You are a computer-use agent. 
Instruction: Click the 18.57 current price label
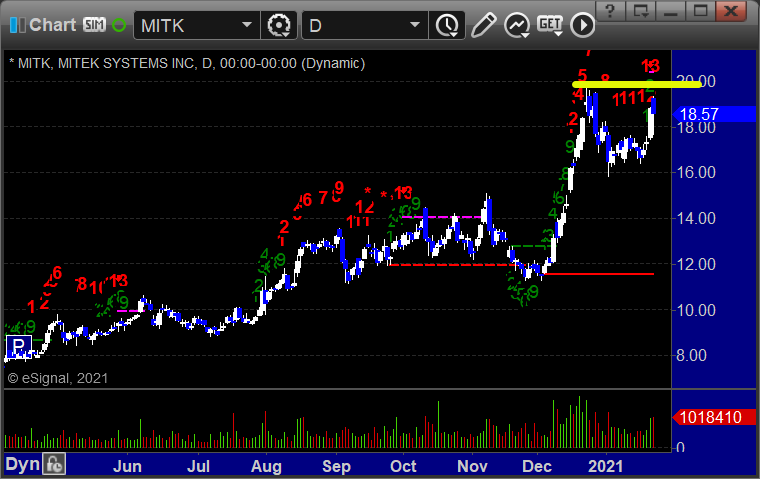[714, 114]
